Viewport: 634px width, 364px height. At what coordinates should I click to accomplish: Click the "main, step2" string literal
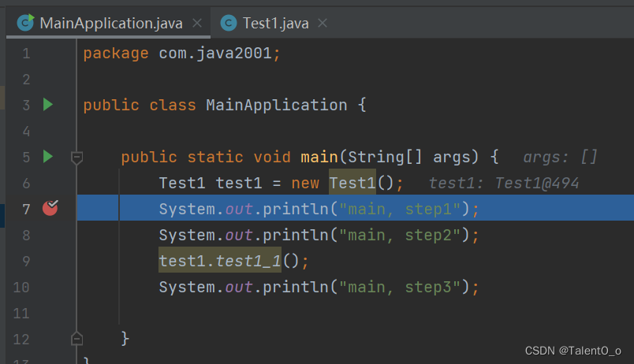(x=400, y=235)
